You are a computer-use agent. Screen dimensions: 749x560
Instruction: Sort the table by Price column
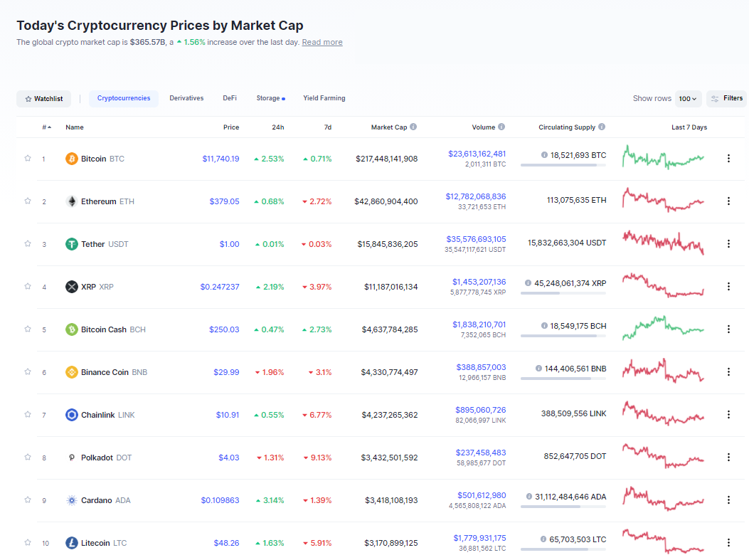231,127
